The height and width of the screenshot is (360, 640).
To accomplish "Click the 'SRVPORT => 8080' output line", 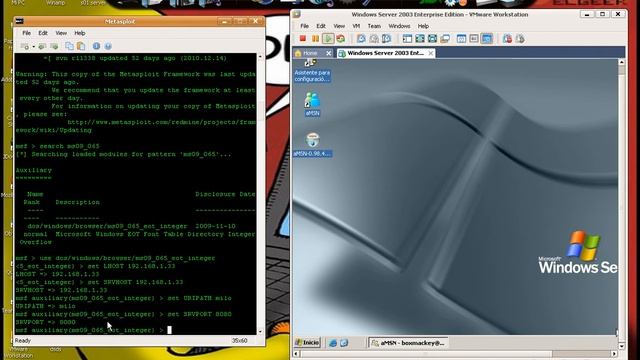I will pyautogui.click(x=45, y=322).
